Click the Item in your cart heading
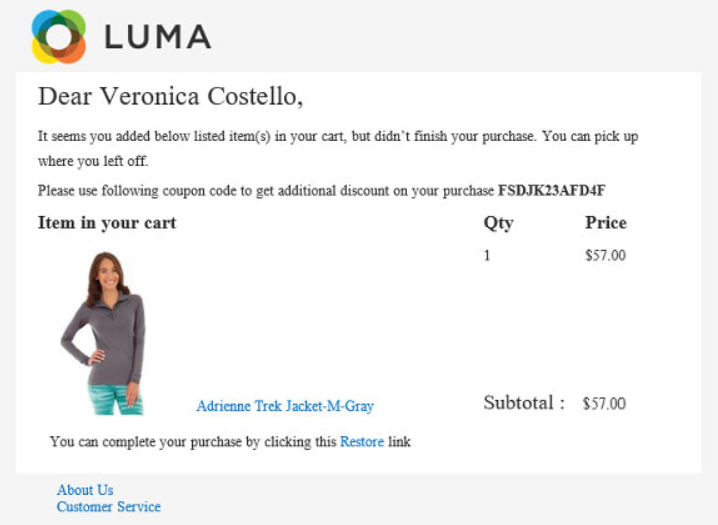Viewport: 718px width, 525px height. (107, 223)
